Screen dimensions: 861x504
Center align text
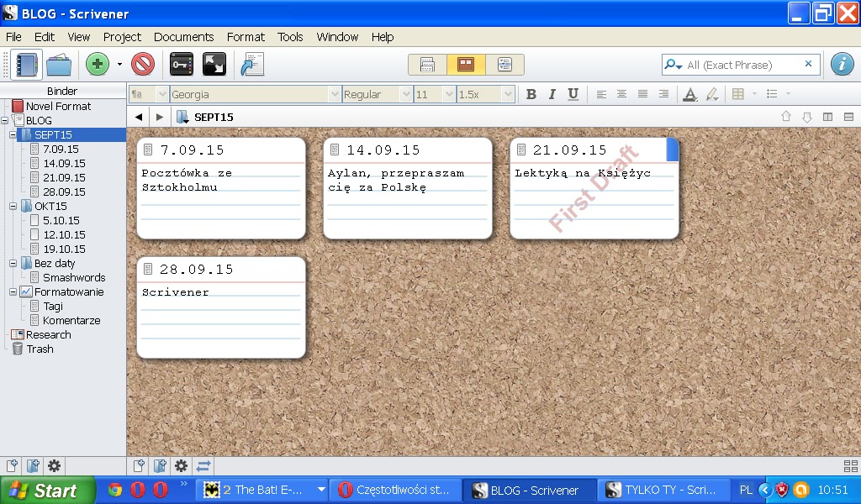tap(621, 94)
